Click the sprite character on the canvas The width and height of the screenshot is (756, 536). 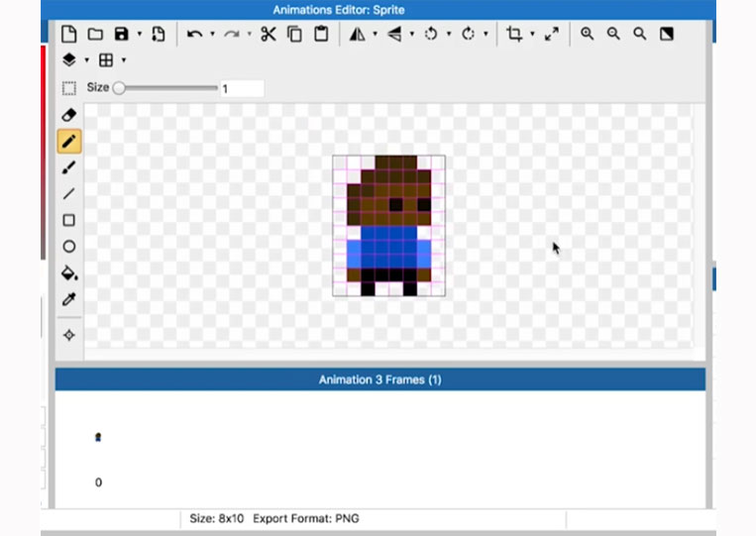point(388,226)
